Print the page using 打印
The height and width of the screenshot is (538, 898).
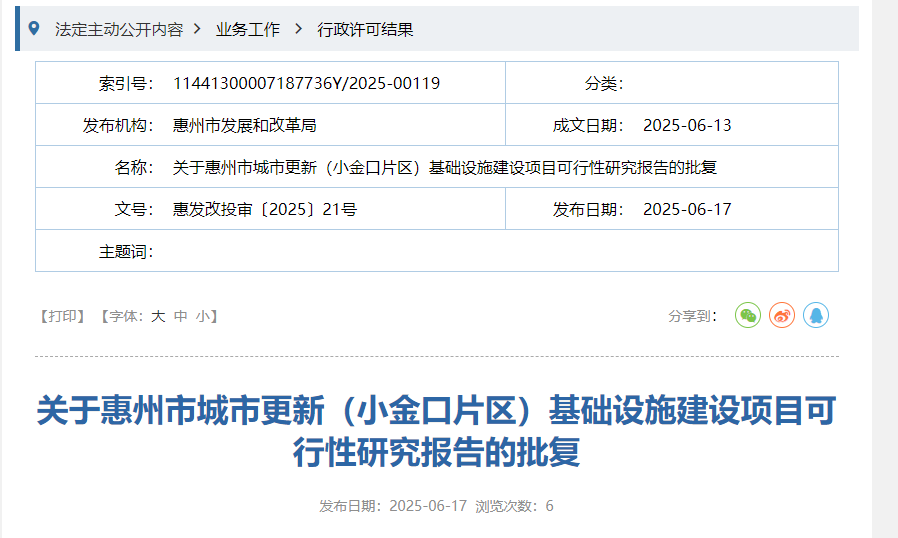pos(62,316)
